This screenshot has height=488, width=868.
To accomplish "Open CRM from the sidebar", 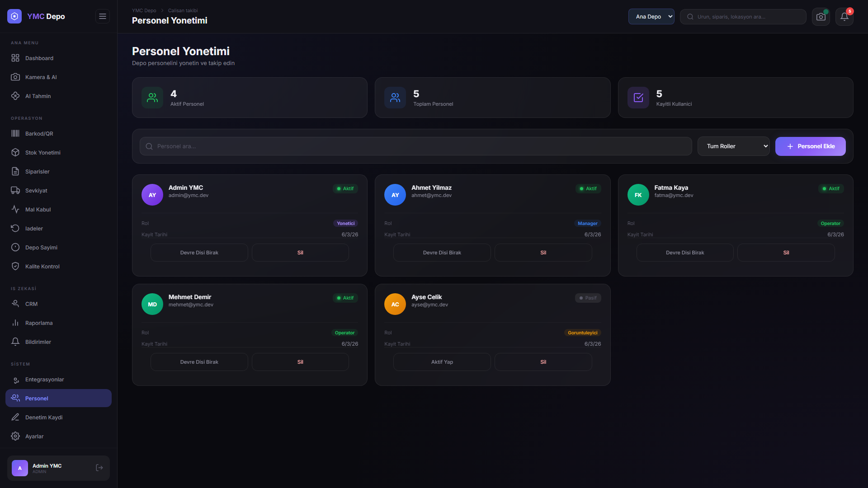I will [x=58, y=304].
